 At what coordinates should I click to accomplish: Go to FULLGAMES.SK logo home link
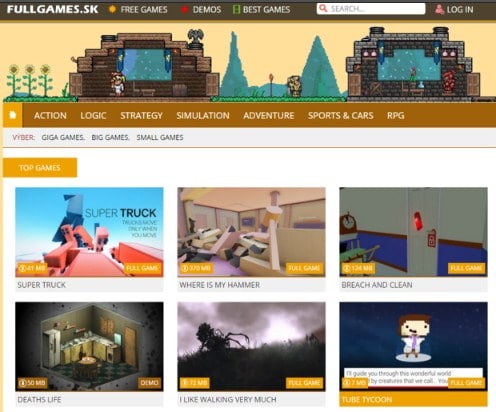[53, 9]
